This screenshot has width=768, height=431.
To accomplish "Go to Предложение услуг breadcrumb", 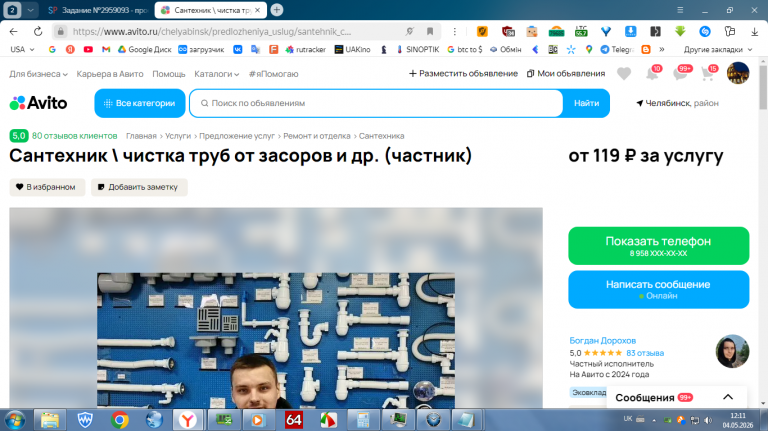I will pyautogui.click(x=237, y=136).
